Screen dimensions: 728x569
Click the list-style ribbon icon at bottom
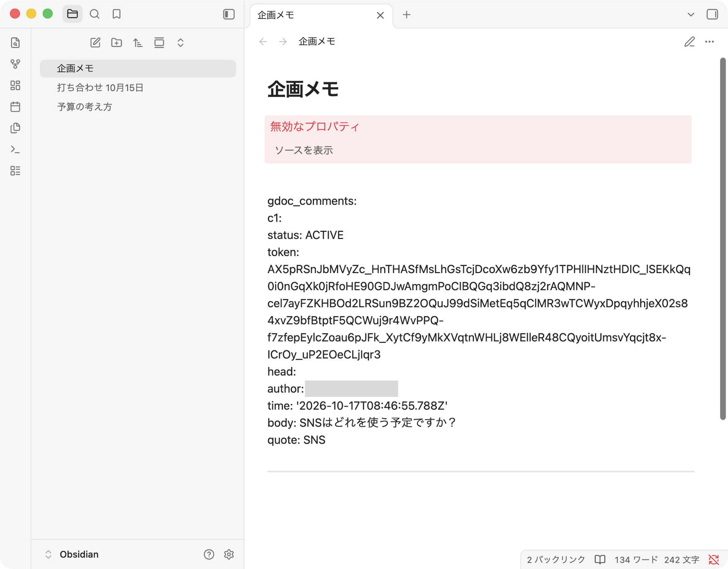coord(15,171)
